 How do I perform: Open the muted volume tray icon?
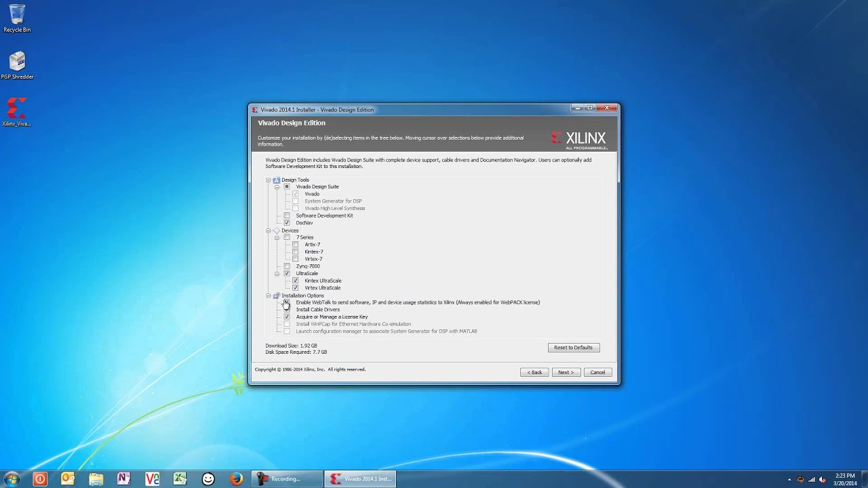pos(823,479)
